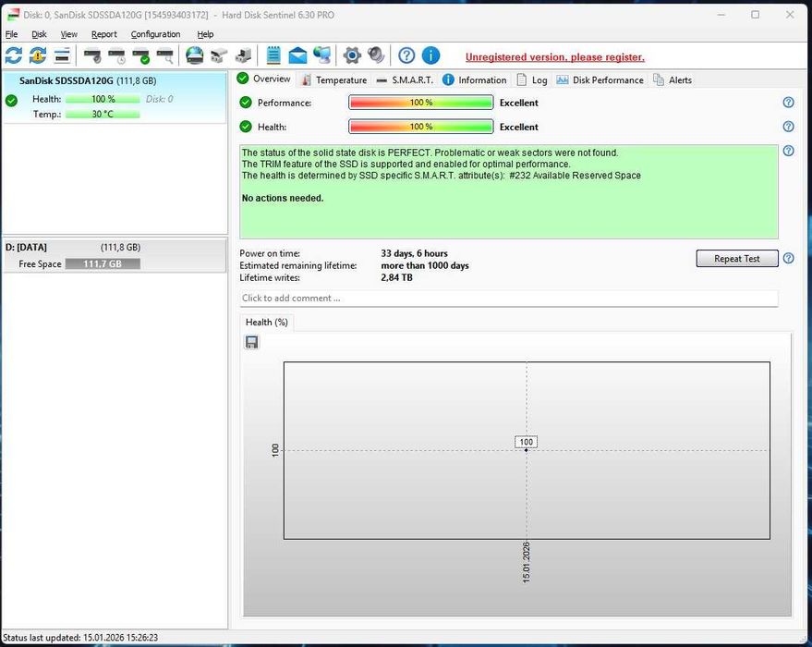This screenshot has width=812, height=647.
Task: Click the Health 100 % gradient bar
Action: (420, 127)
